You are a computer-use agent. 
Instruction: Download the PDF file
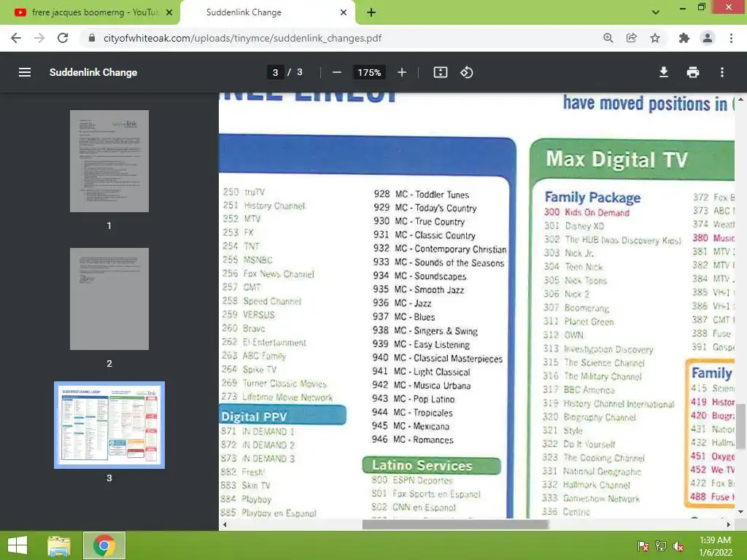664,72
